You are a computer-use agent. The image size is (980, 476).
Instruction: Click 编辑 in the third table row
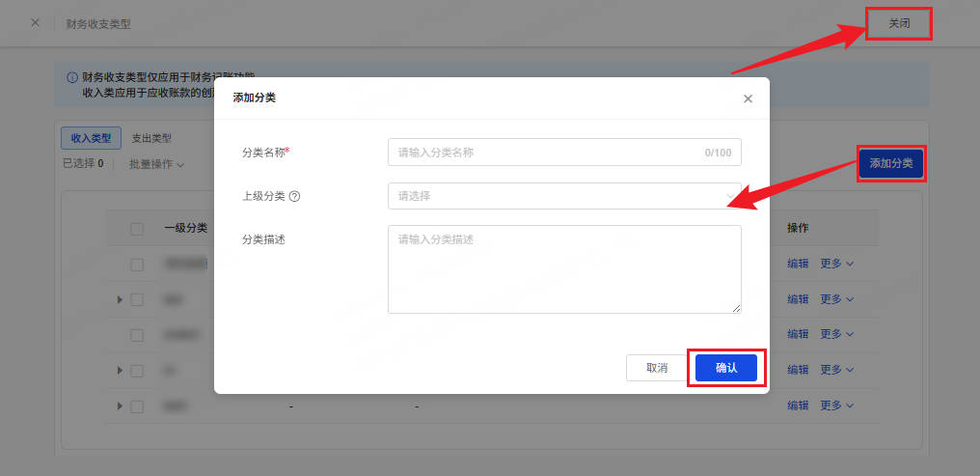coord(798,335)
